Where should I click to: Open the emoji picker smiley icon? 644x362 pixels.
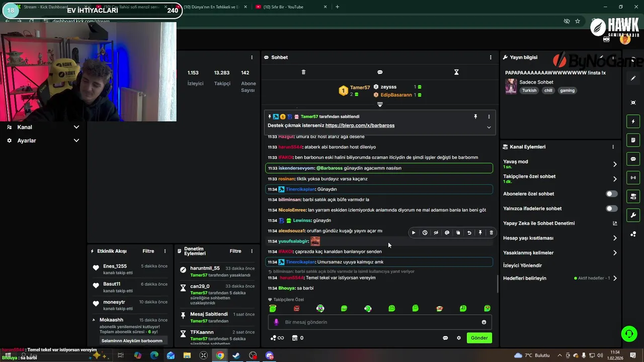pyautogui.click(x=484, y=322)
